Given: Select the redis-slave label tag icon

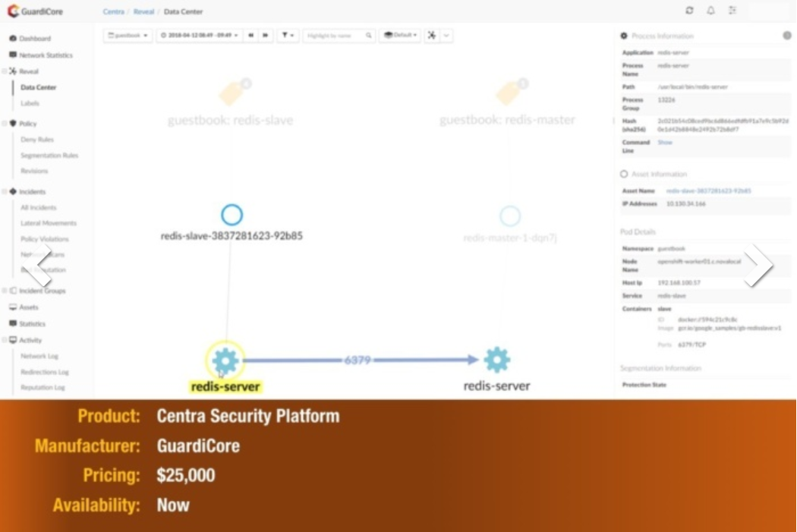Looking at the screenshot, I should (232, 93).
